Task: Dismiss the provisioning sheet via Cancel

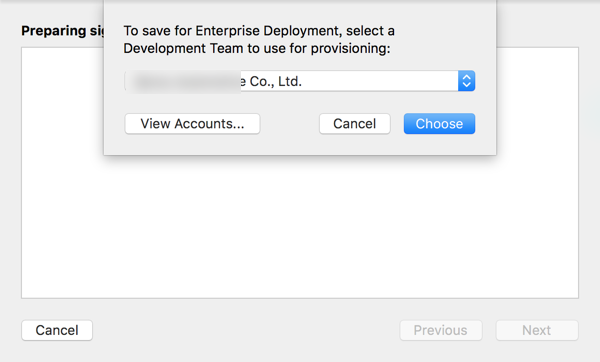Action: point(355,124)
